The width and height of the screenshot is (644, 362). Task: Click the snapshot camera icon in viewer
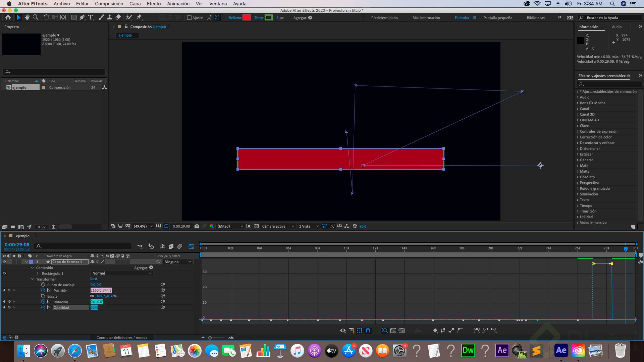pos(197,226)
